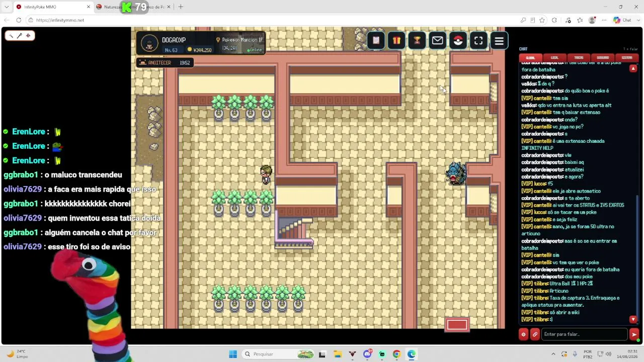Click the red doormat at exit
This screenshot has height=362, width=644.
click(x=457, y=325)
